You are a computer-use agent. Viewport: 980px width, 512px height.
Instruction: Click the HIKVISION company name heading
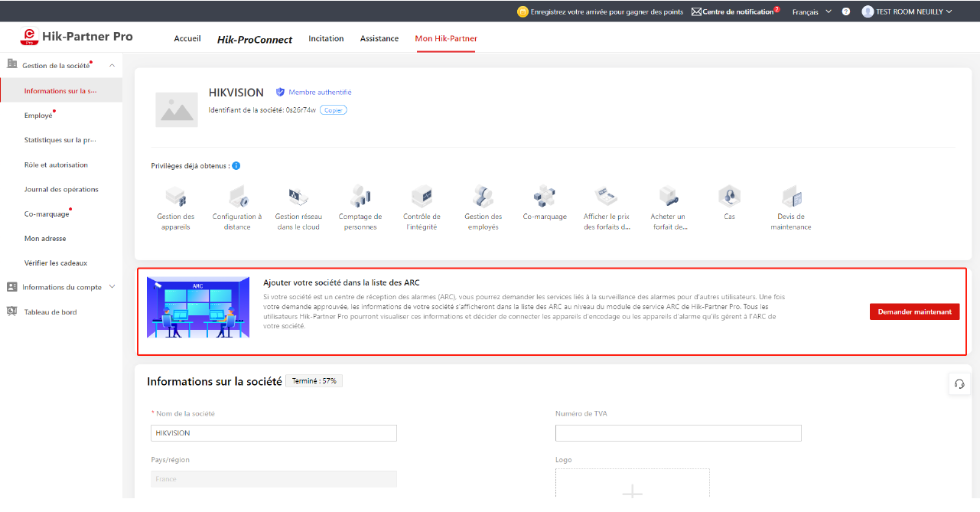[x=236, y=93]
